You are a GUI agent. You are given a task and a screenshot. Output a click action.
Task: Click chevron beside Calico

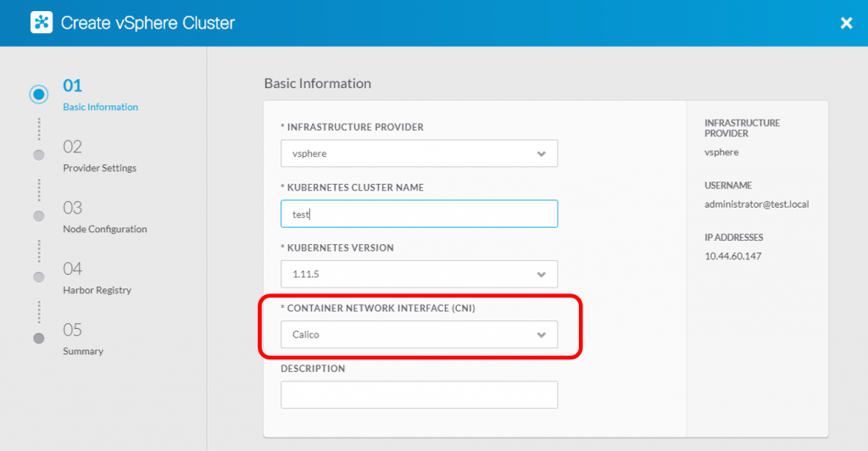pyautogui.click(x=542, y=335)
